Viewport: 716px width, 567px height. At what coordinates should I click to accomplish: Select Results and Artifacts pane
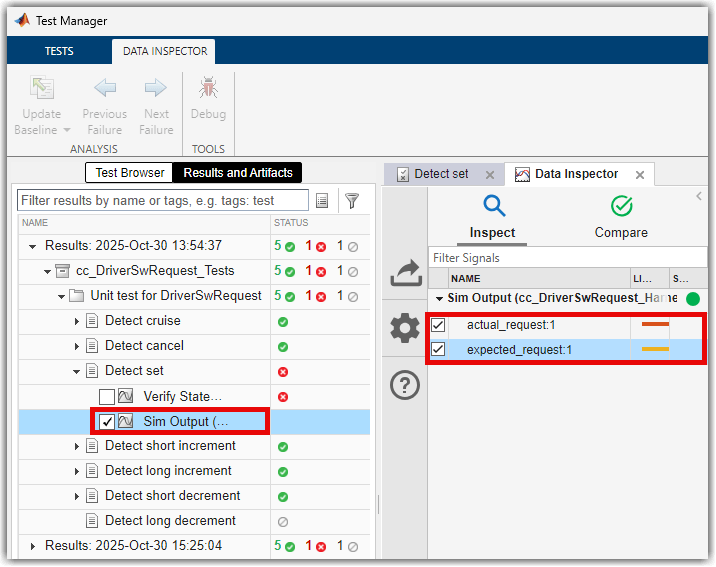coord(237,173)
